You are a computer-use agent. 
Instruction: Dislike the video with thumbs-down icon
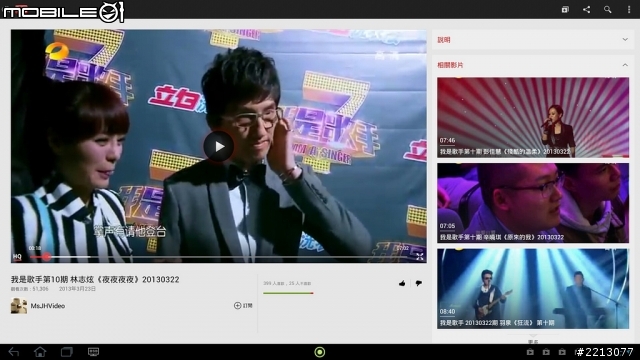419,283
